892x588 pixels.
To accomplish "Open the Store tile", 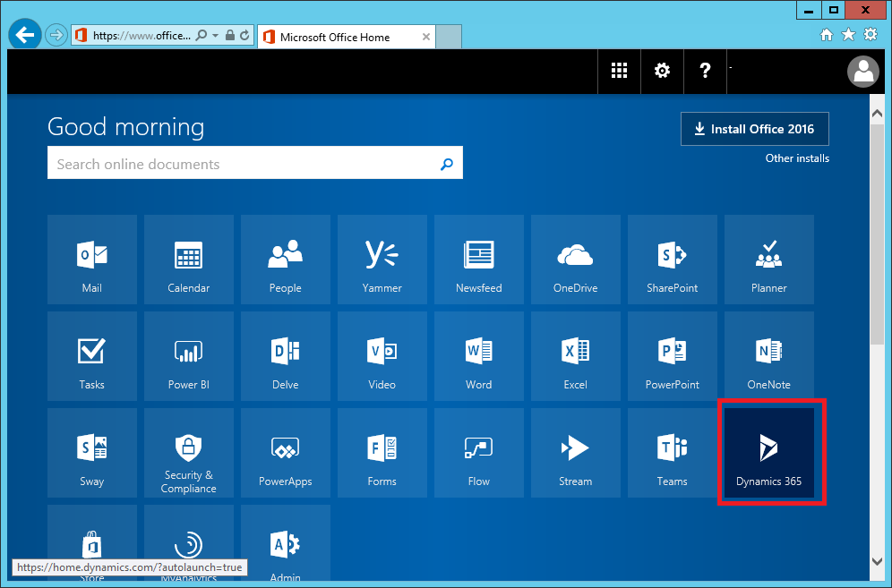I will click(92, 541).
